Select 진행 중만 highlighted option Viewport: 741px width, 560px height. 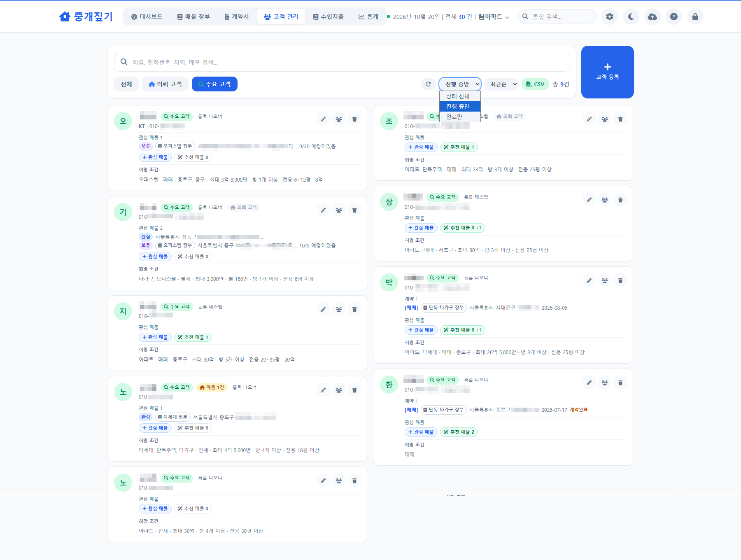tap(460, 106)
